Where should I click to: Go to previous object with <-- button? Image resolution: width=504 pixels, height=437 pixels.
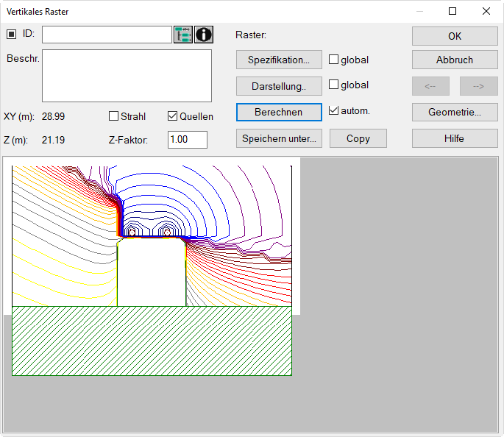tap(430, 86)
